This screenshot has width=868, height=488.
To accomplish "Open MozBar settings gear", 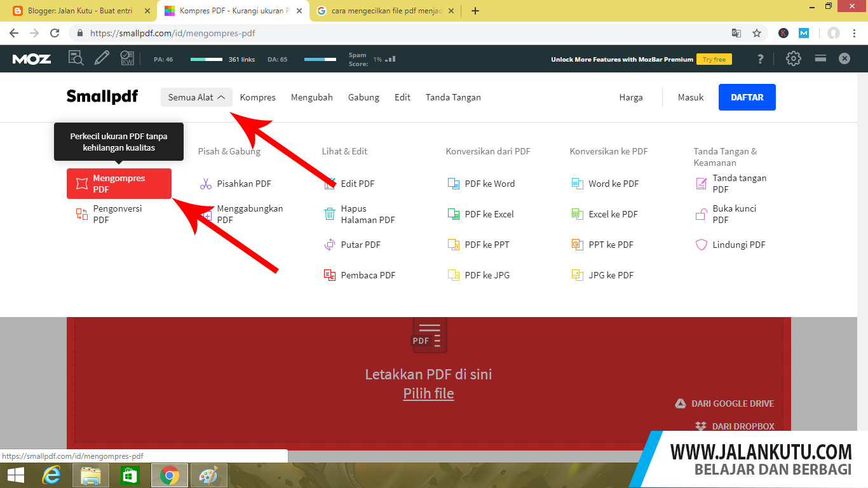I will (x=793, y=58).
